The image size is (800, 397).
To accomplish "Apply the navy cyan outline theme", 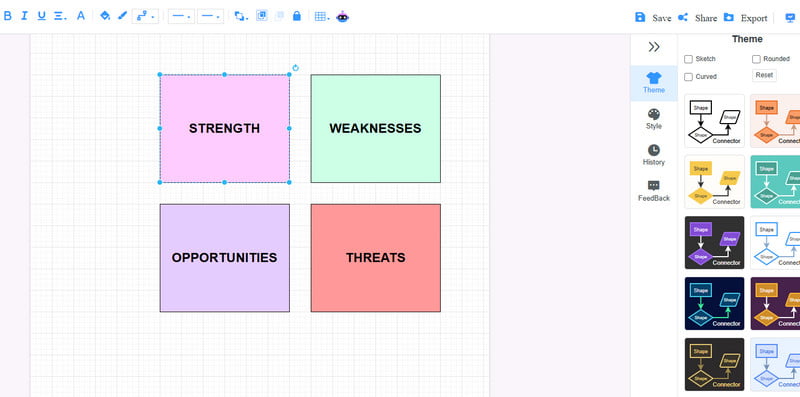I will point(714,304).
